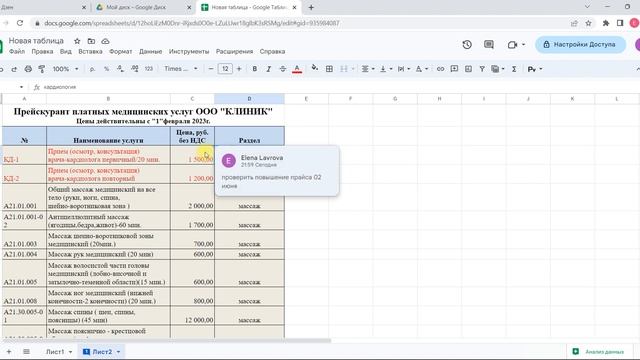Click the font size field 12
The height and width of the screenshot is (360, 640).
coord(225,69)
